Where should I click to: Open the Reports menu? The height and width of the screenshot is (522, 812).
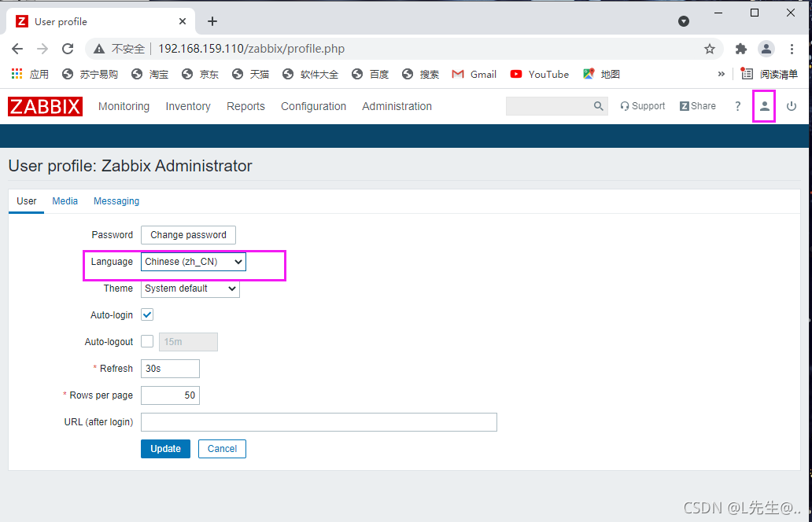245,106
